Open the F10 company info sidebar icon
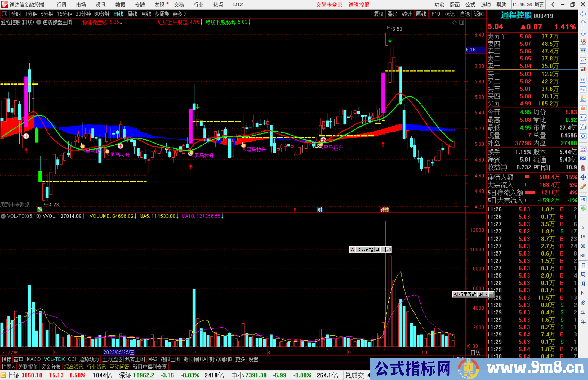Screen dimensions: 588x380 (x=583, y=89)
